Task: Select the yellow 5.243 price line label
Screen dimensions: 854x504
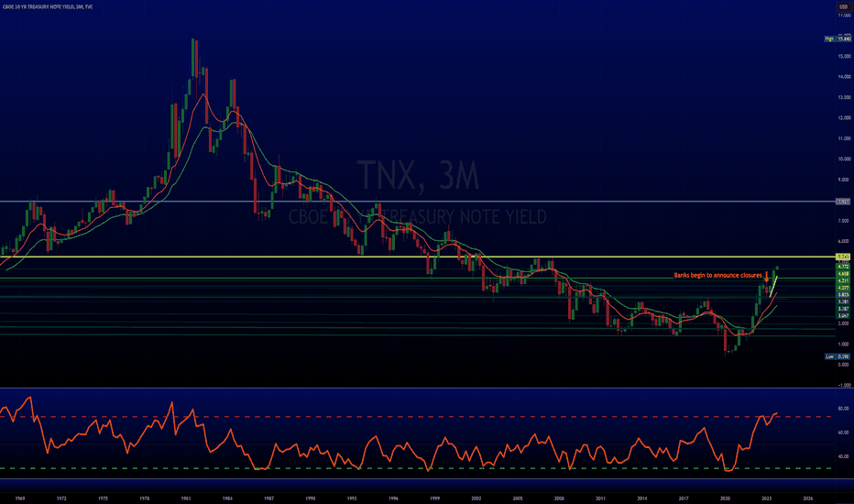Action: click(x=843, y=257)
